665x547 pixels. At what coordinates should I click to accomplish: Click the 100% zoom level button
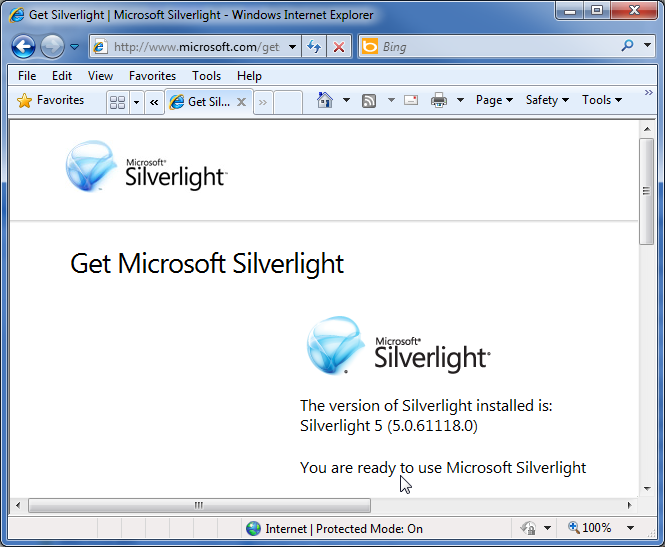coord(590,527)
